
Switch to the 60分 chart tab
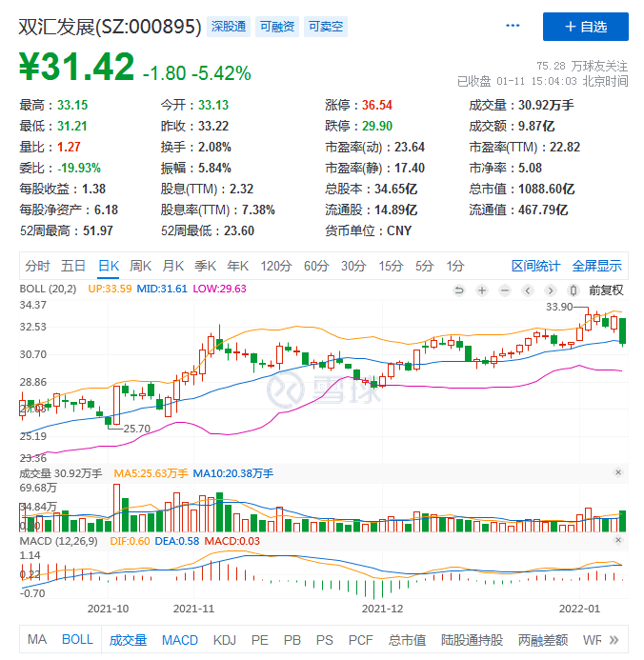coord(316,266)
